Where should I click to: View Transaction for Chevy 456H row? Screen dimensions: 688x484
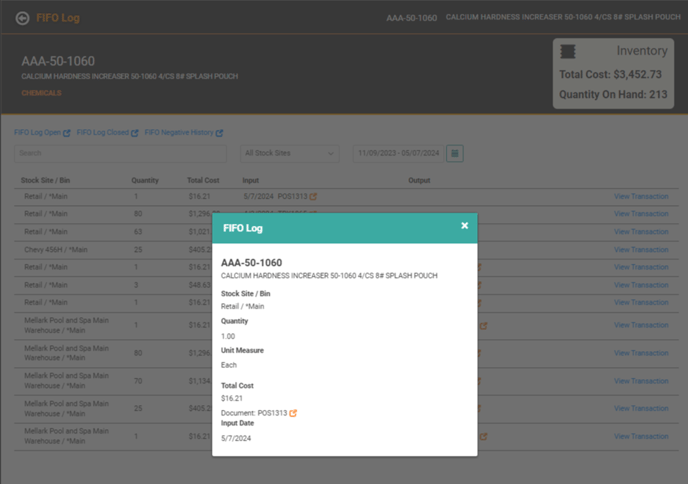(x=641, y=250)
